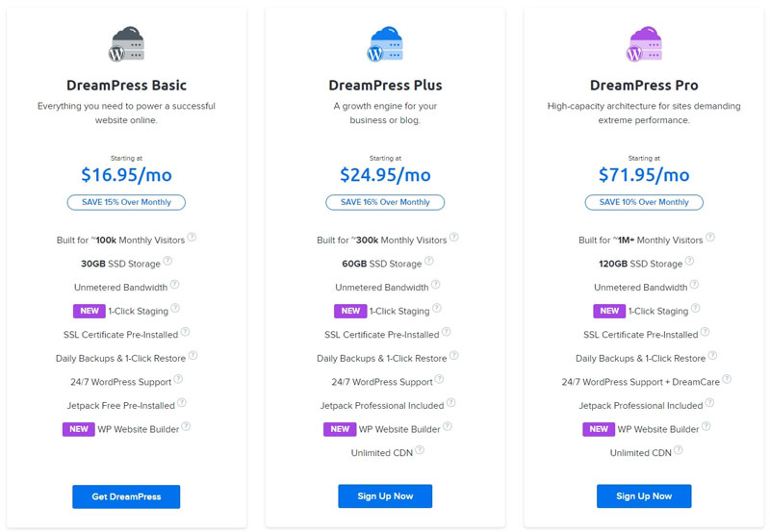The image size is (770, 532).
Task: Open help icon beside Plus Unlimited CDN
Action: tap(420, 450)
